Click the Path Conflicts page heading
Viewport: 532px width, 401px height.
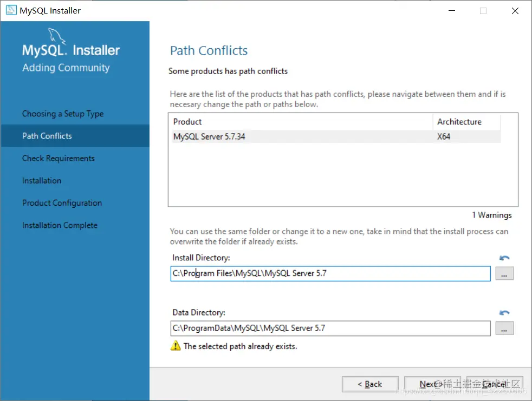pos(209,50)
